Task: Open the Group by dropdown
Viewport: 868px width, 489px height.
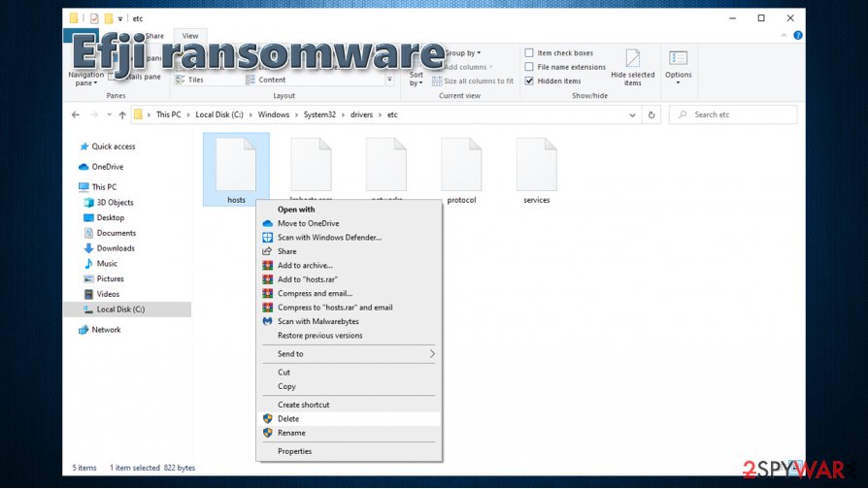Action: coord(463,53)
